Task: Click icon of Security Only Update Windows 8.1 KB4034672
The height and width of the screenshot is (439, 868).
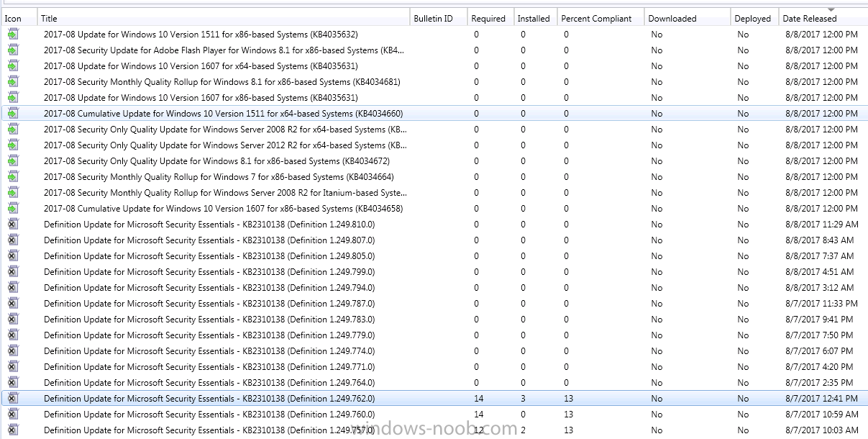Action: pyautogui.click(x=13, y=160)
